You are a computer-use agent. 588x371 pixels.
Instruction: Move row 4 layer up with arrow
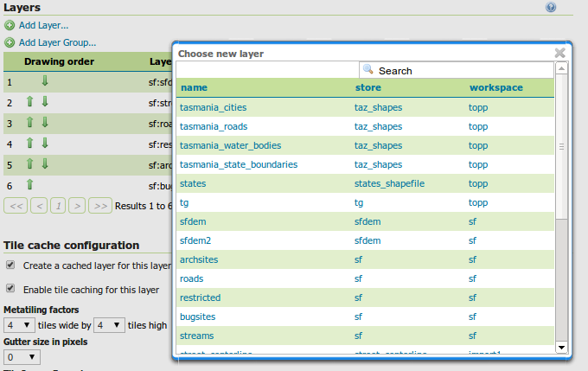pyautogui.click(x=29, y=143)
